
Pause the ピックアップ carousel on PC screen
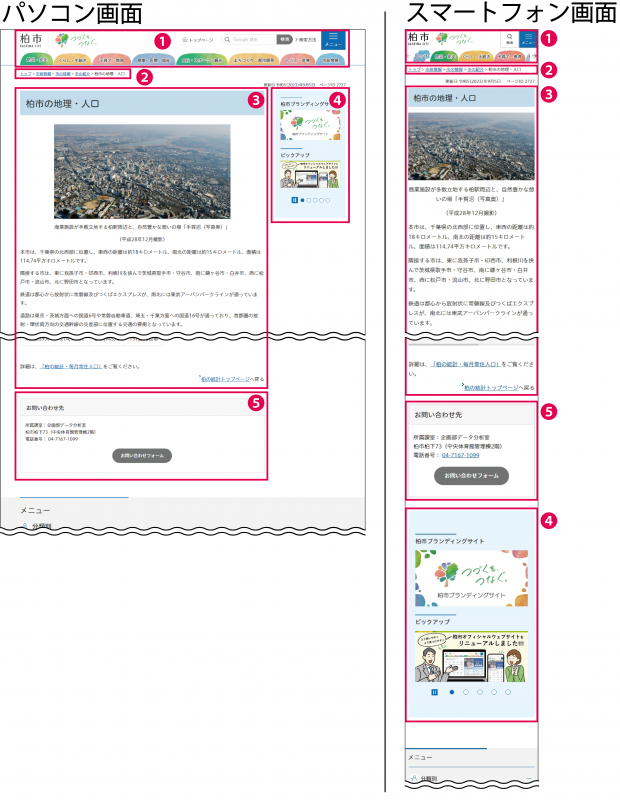pyautogui.click(x=294, y=200)
